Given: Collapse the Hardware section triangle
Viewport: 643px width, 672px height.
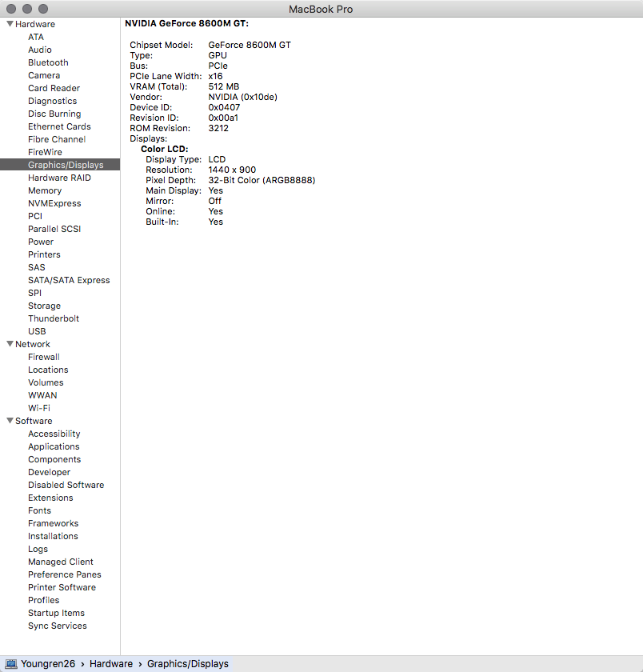Looking at the screenshot, I should tap(10, 24).
